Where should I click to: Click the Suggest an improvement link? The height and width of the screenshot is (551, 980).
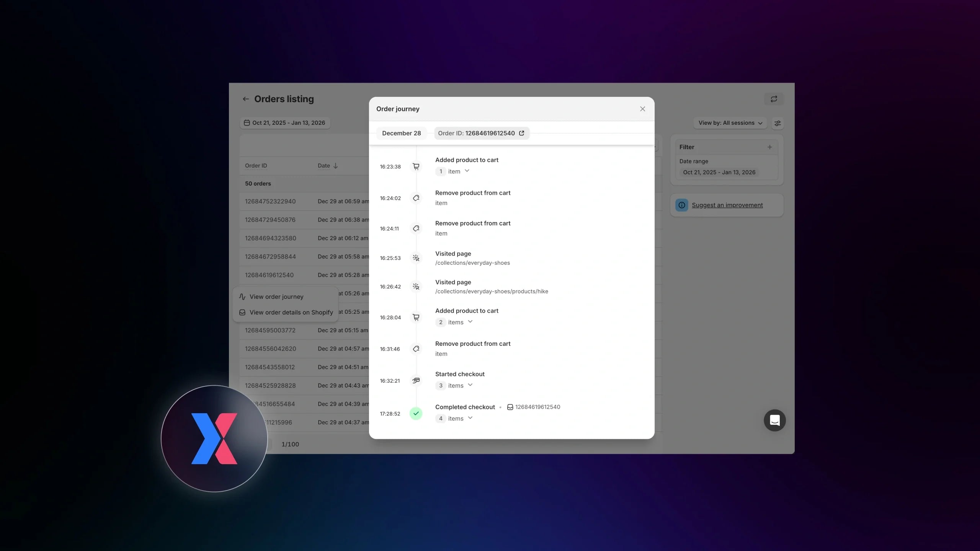pyautogui.click(x=727, y=205)
